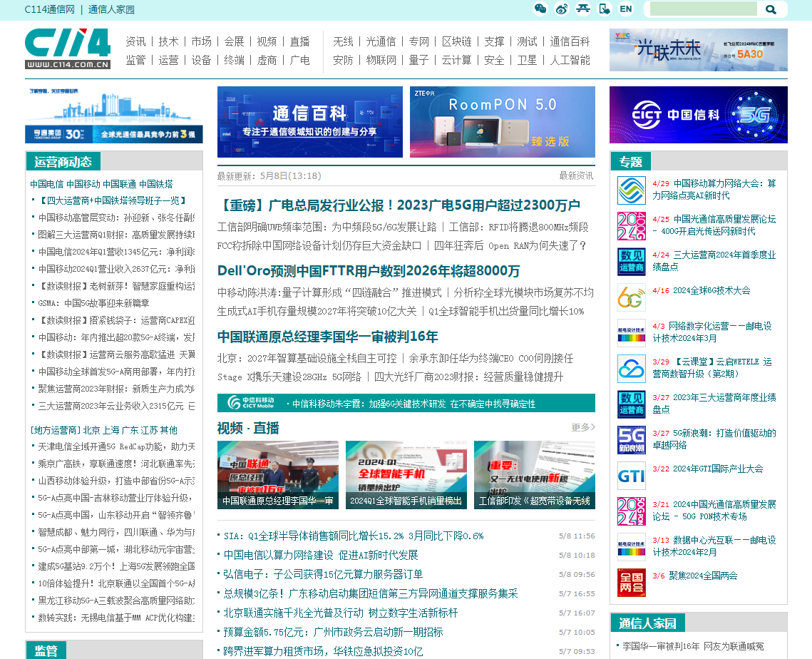Open the 光联未来 5A30 banner ad
Image resolution: width=812 pixels, height=659 pixels.
coord(699,50)
